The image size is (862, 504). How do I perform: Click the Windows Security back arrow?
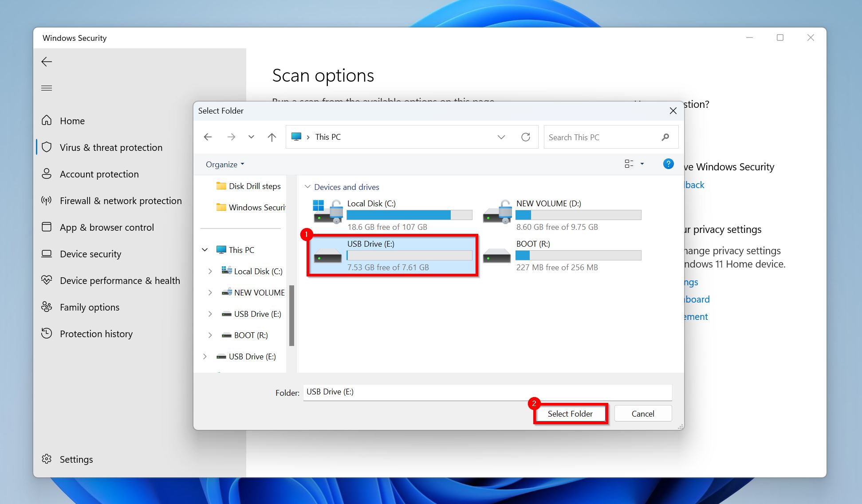[47, 62]
